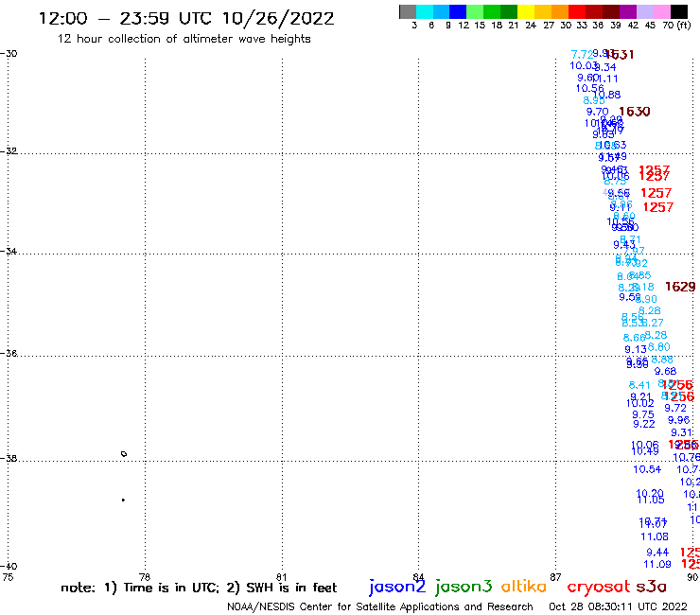
Task: Click the wave height value 9.22
Action: (644, 424)
